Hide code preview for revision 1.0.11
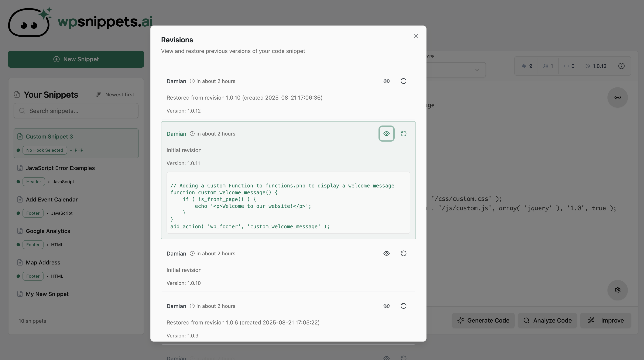Viewport: 644px width, 360px height. [x=386, y=134]
